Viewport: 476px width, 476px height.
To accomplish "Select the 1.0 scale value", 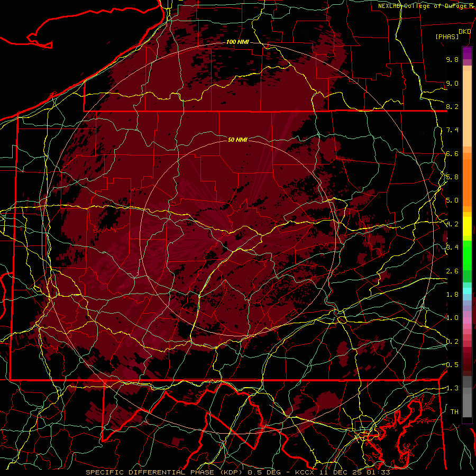I will click(452, 318).
